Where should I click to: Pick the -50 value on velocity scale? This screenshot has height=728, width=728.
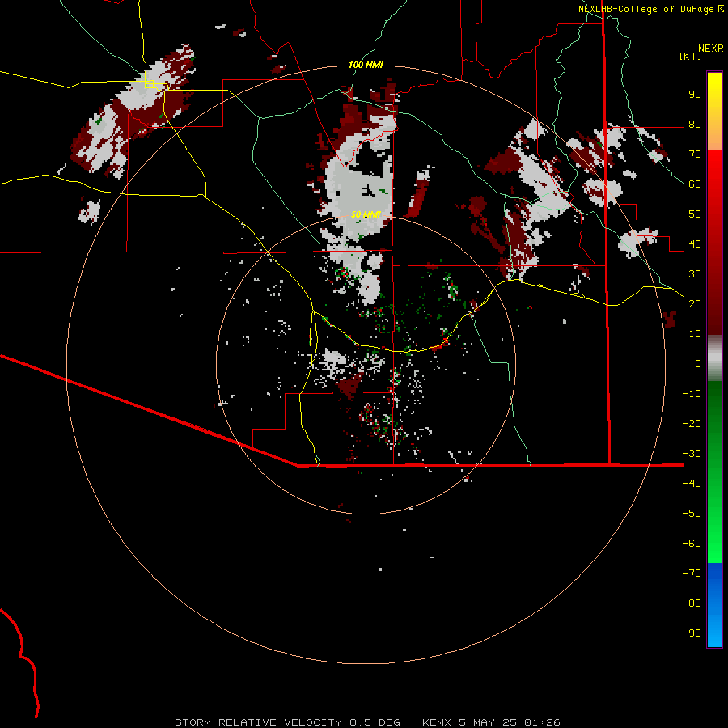click(692, 514)
